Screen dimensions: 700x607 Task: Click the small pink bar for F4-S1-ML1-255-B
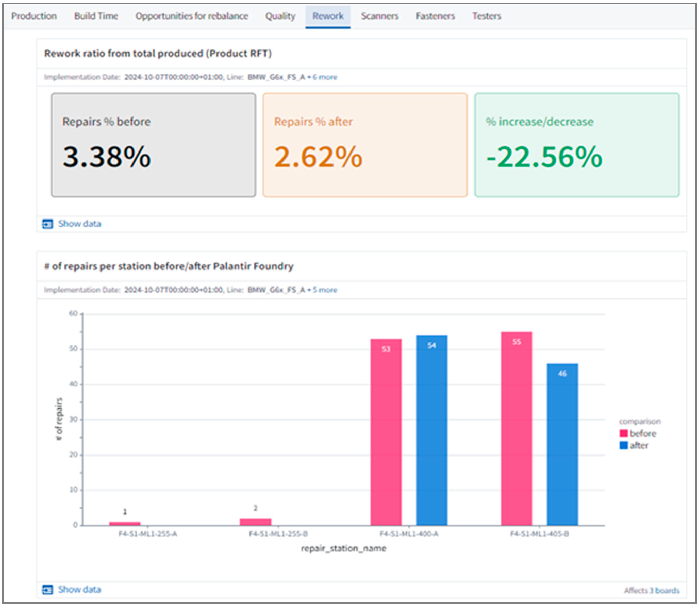tap(255, 522)
